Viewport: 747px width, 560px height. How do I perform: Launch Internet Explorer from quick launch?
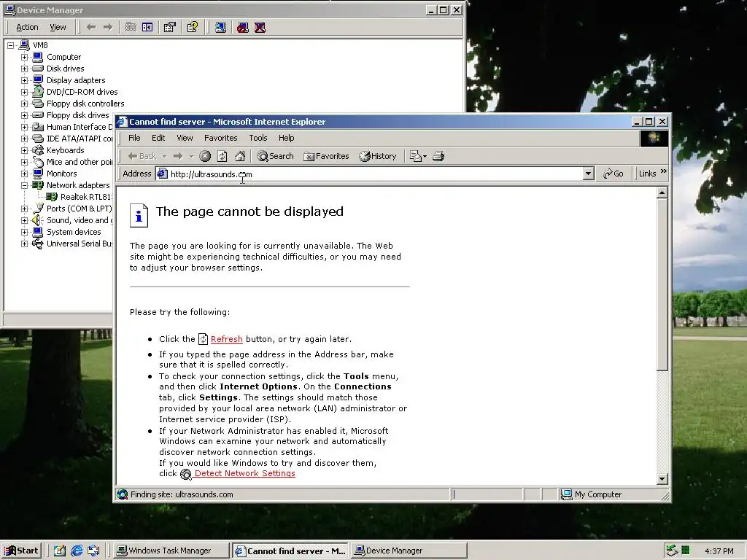tap(77, 551)
